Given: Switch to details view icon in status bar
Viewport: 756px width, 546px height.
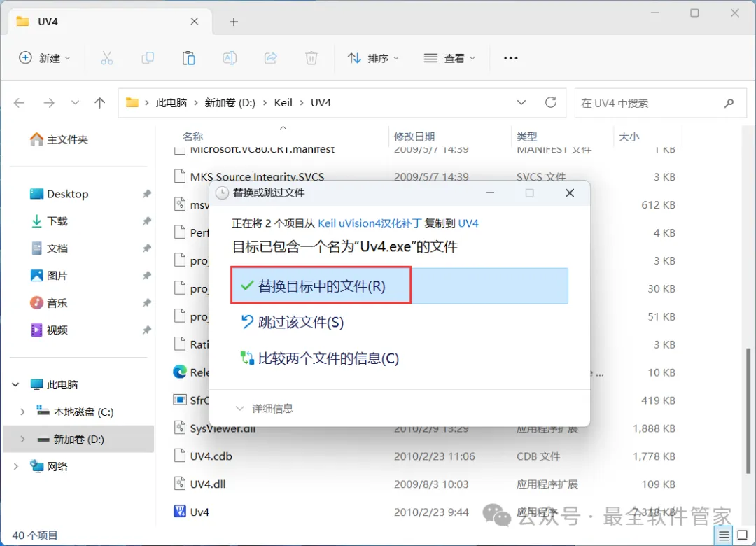Looking at the screenshot, I should pos(723,535).
